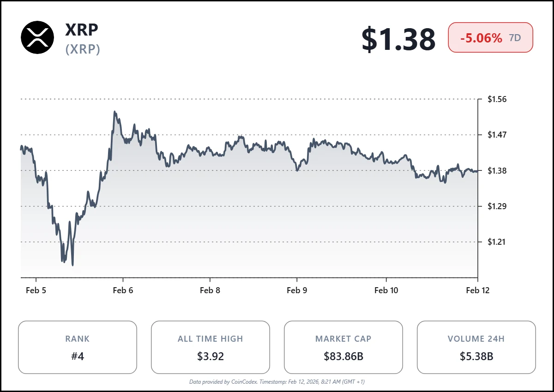554x392 pixels.
Task: Select the Market Cap $83.86B card
Action: 343,347
